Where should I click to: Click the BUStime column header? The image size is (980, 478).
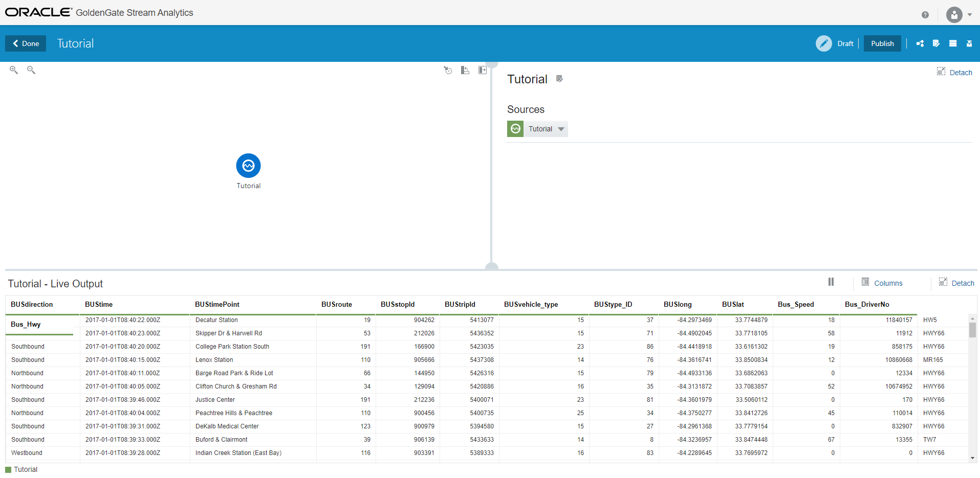coord(99,304)
